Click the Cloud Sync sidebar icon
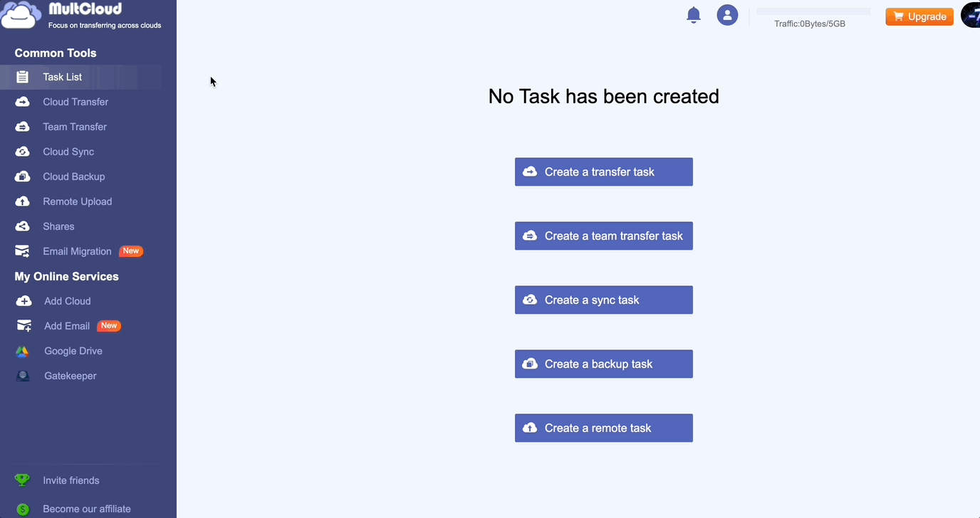980x518 pixels. point(23,152)
